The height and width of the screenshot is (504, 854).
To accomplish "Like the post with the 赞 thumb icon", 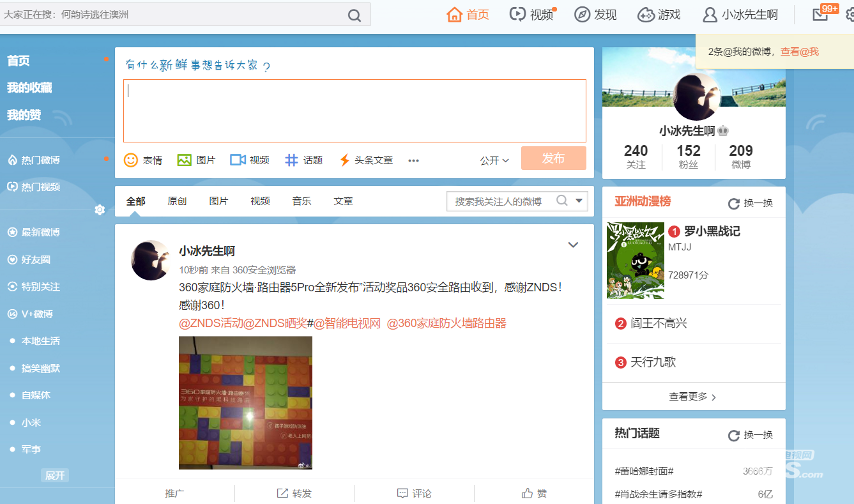I will [527, 493].
